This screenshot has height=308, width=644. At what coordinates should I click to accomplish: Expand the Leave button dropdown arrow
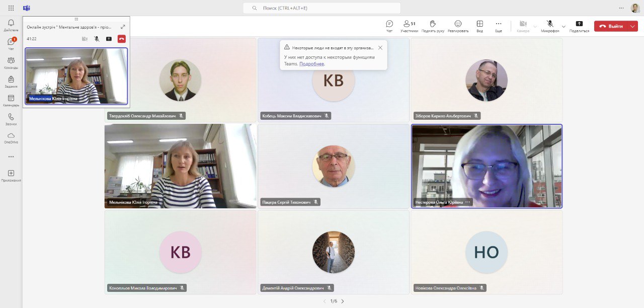[x=632, y=26]
